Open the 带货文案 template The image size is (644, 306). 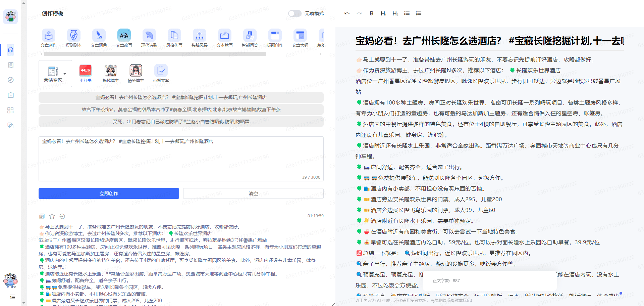point(161,74)
